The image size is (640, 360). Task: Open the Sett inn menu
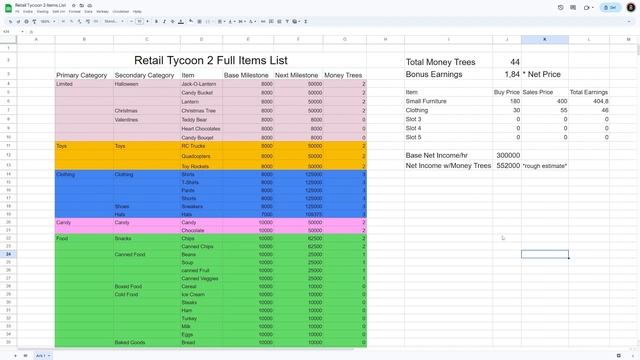(58, 11)
